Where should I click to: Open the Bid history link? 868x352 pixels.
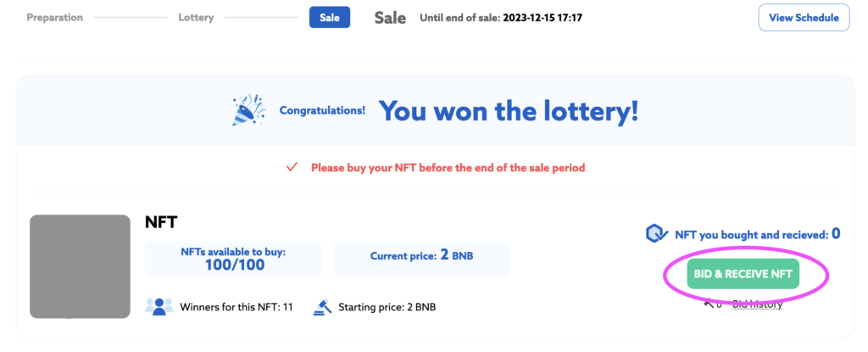pyautogui.click(x=757, y=304)
